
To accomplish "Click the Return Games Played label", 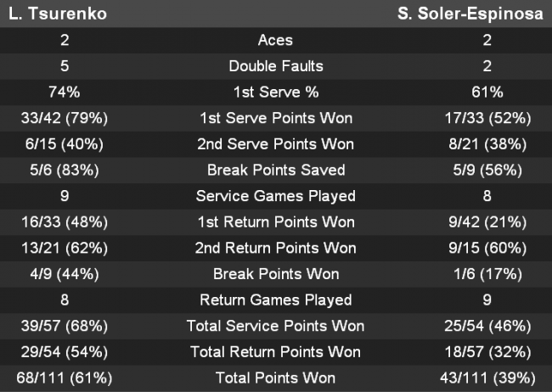I will [x=275, y=300].
